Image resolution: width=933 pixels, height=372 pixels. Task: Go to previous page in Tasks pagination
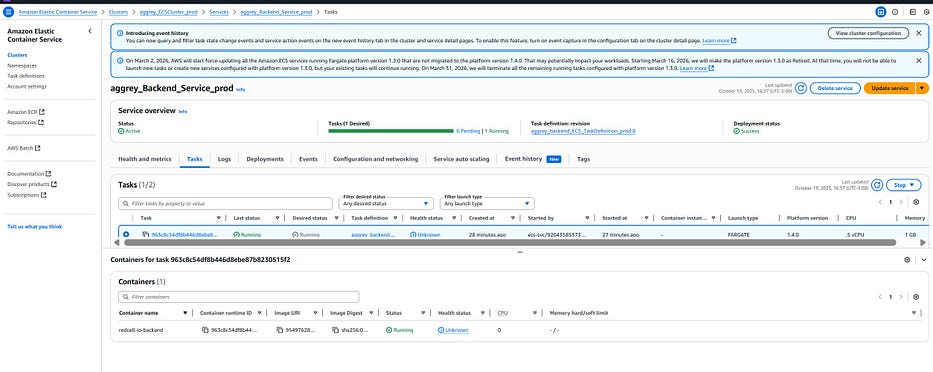pyautogui.click(x=881, y=202)
